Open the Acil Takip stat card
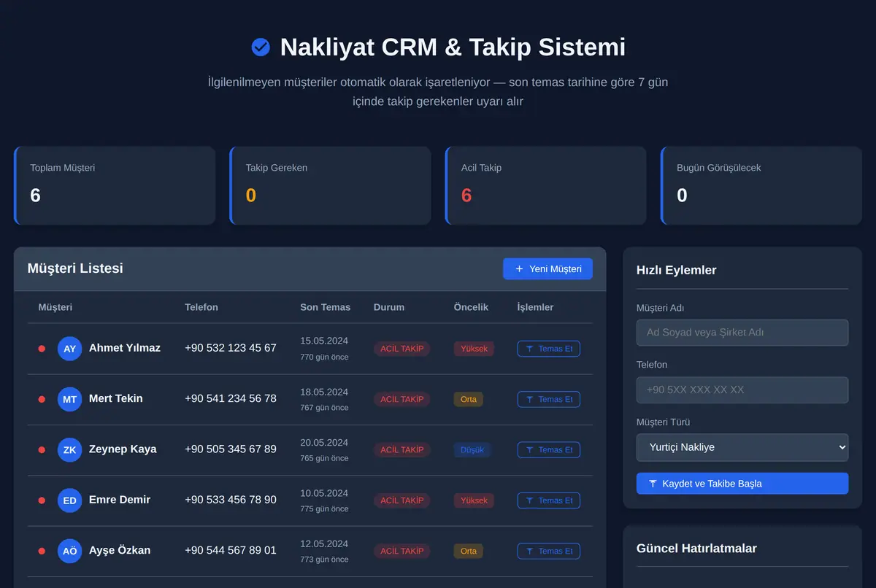 tap(545, 185)
